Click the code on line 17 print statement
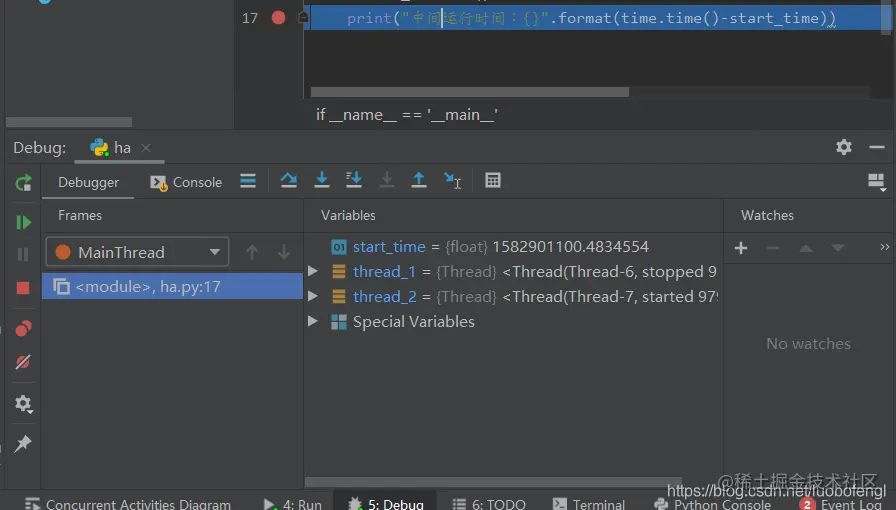The height and width of the screenshot is (510, 896). point(591,18)
